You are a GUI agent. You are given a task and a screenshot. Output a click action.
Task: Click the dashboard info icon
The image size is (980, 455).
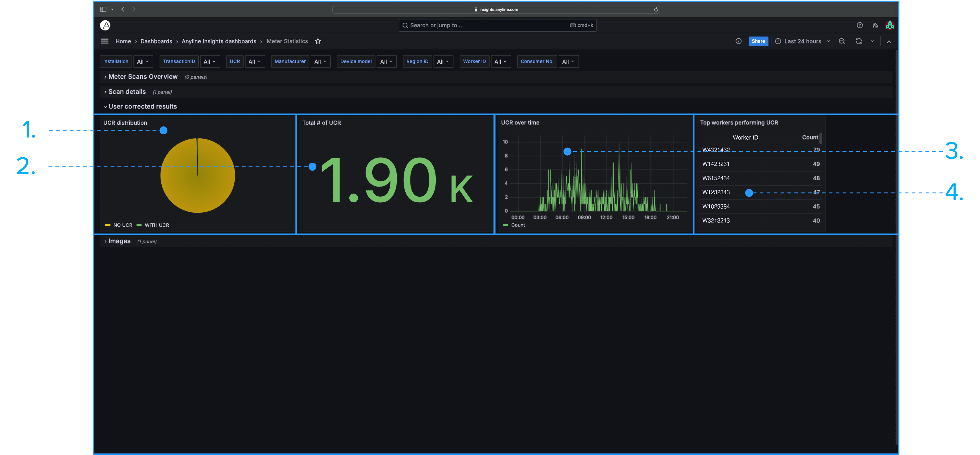coord(738,41)
